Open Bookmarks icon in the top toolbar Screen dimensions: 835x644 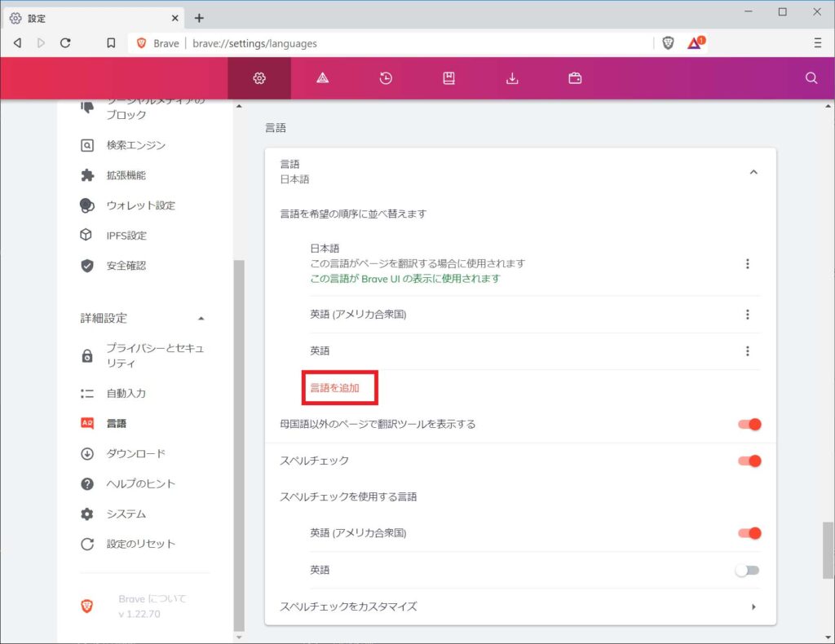click(448, 78)
